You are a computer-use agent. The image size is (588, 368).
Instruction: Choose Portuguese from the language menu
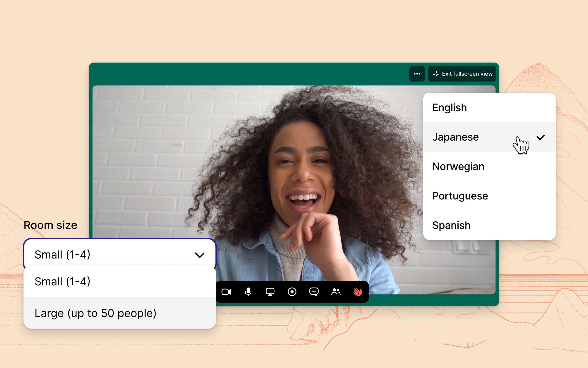(x=460, y=196)
